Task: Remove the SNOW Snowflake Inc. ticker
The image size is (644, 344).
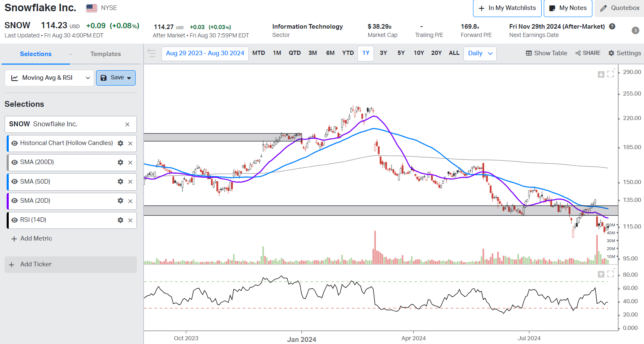Action: tap(127, 124)
